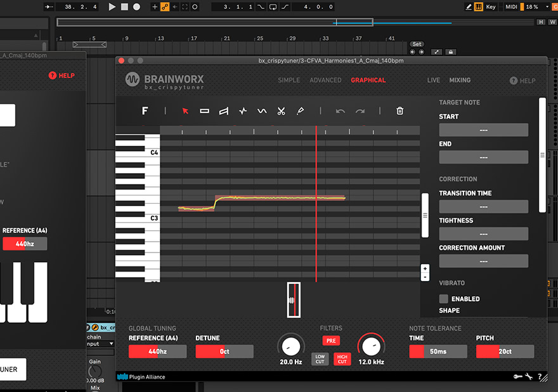Toggle the PRE filter button
Image resolution: width=558 pixels, height=392 pixels.
pos(331,341)
